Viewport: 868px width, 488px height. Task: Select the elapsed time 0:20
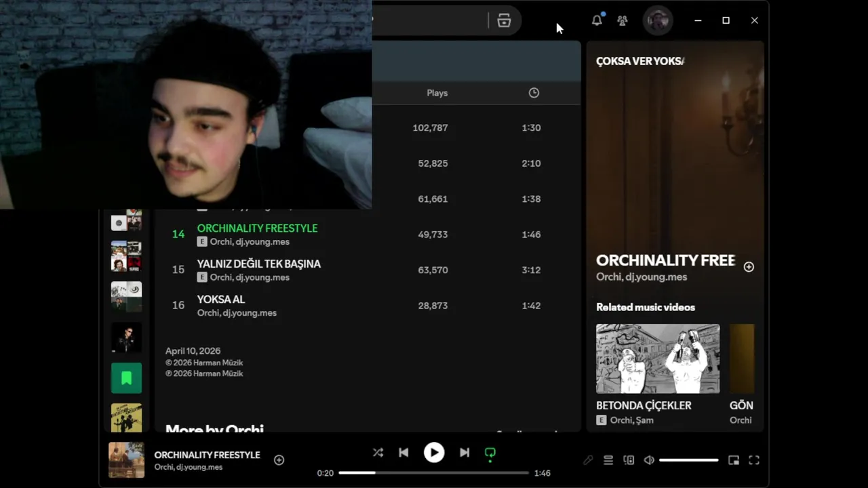[325, 473]
